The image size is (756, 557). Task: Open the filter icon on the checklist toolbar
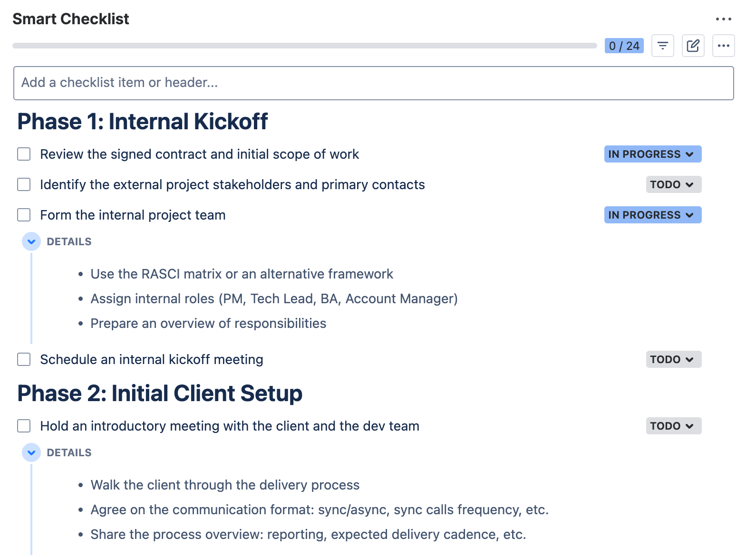(x=663, y=46)
